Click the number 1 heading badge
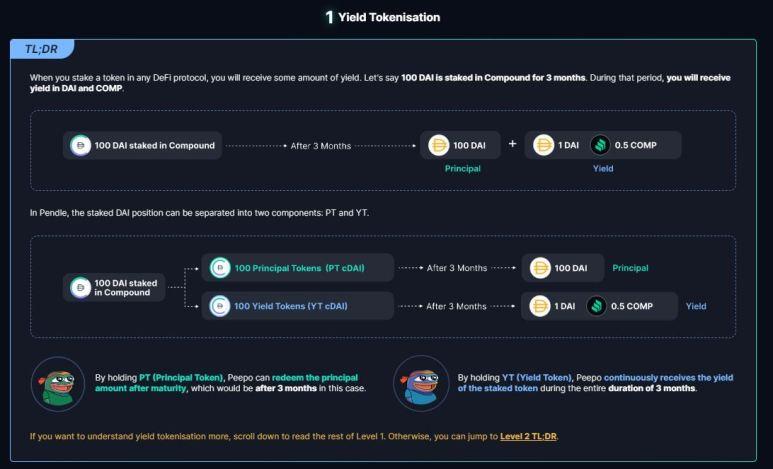This screenshot has width=773, height=469. click(329, 17)
